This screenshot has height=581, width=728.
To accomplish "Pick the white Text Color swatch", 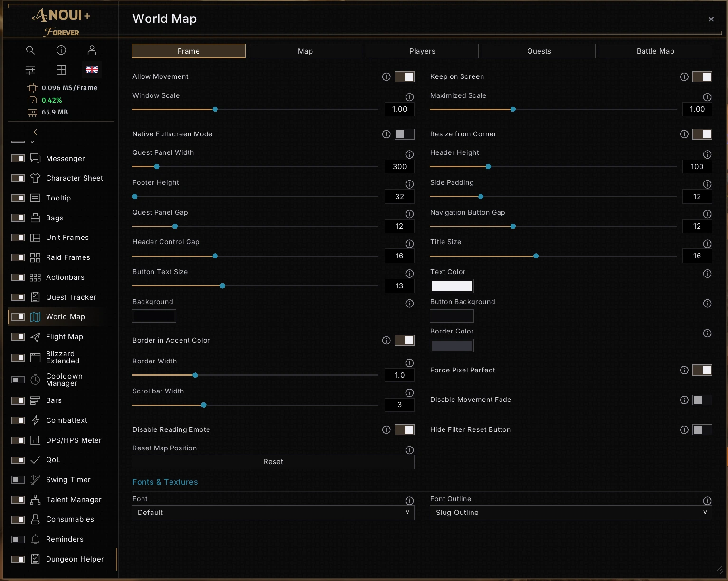I will click(452, 286).
